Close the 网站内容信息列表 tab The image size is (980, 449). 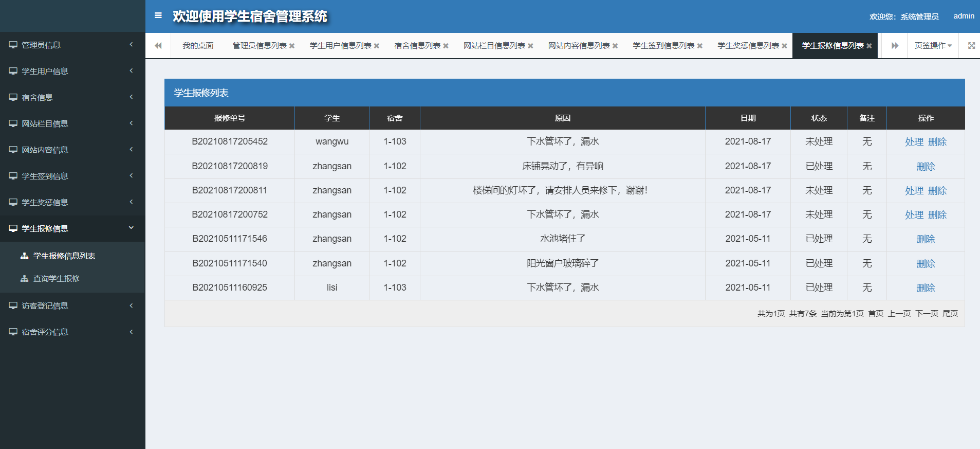(x=615, y=46)
